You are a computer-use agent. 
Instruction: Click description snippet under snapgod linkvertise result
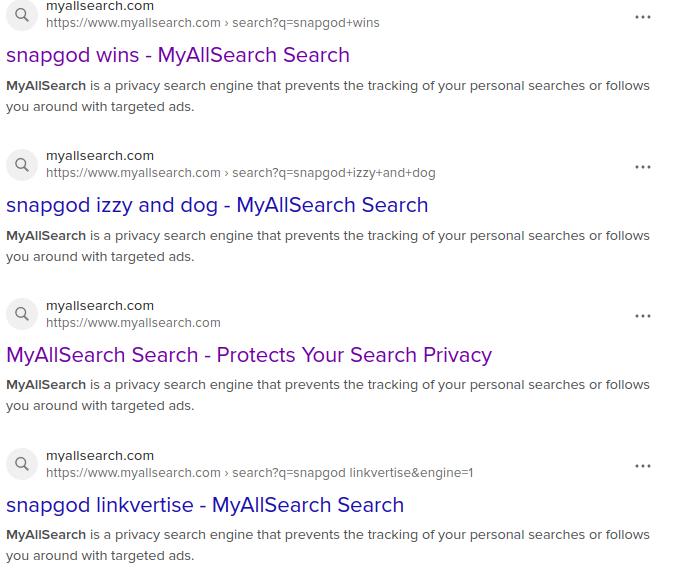tap(328, 545)
